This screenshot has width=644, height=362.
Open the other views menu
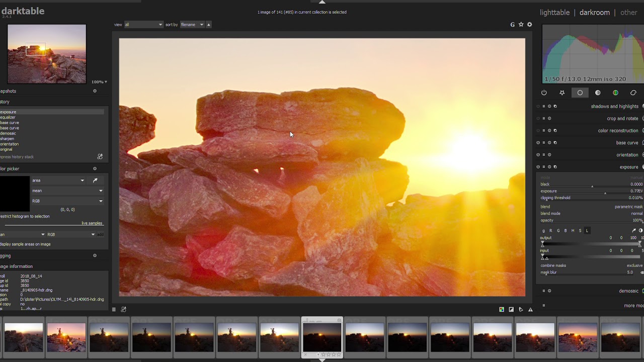tap(628, 13)
